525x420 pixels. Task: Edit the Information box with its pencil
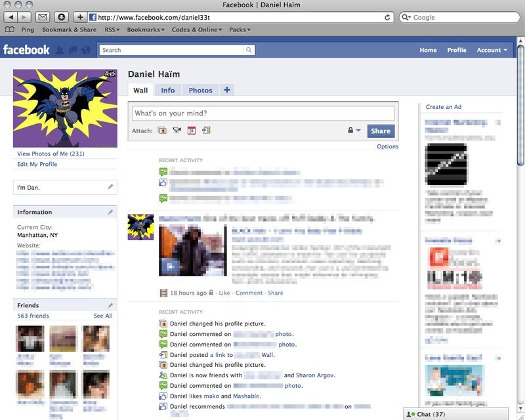110,212
